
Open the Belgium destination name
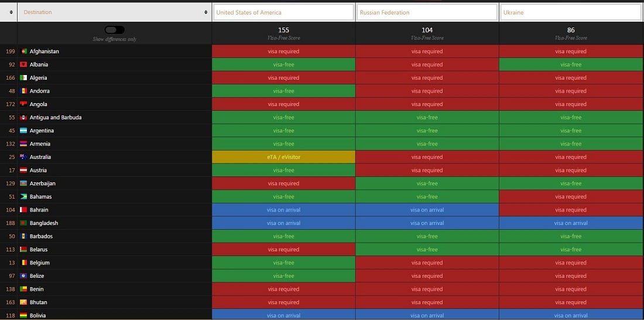40,263
